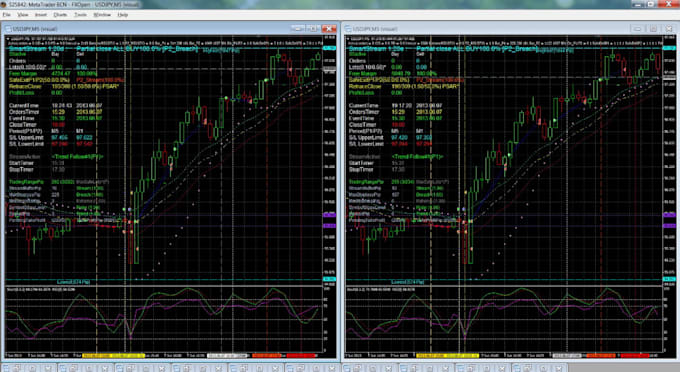Click 'RetraceClose' row in left chart

64,86
